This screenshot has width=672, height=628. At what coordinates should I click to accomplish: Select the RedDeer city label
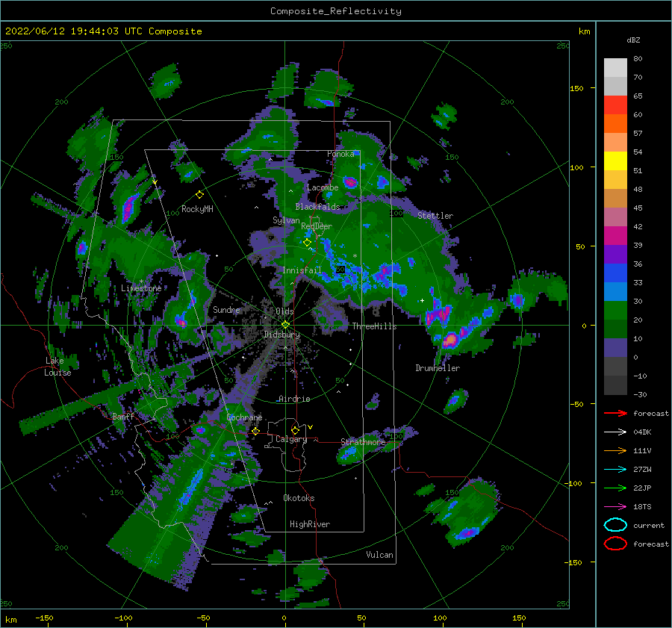[x=317, y=226]
